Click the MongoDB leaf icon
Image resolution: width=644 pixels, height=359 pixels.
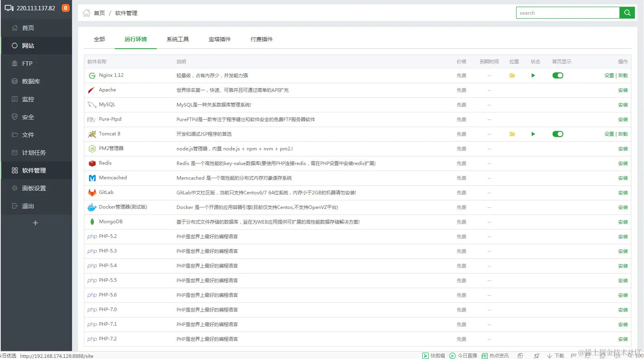pyautogui.click(x=92, y=222)
